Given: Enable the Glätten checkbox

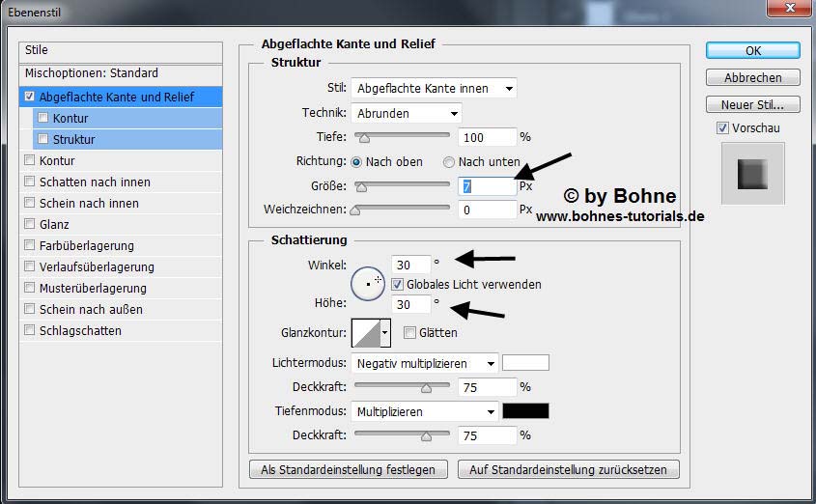Looking at the screenshot, I should click(x=409, y=332).
